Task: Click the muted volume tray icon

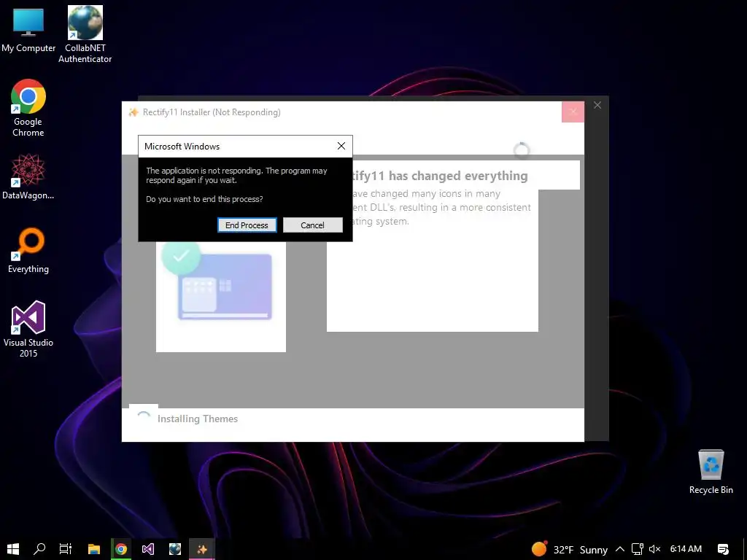Action: (x=654, y=550)
